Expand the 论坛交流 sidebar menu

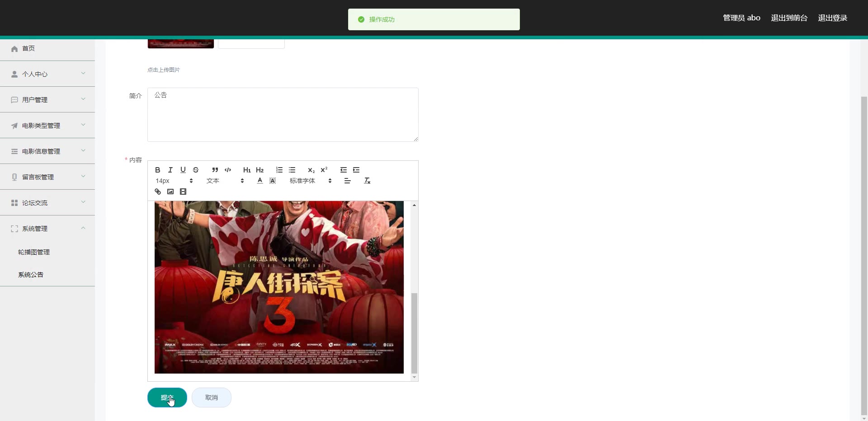click(47, 203)
